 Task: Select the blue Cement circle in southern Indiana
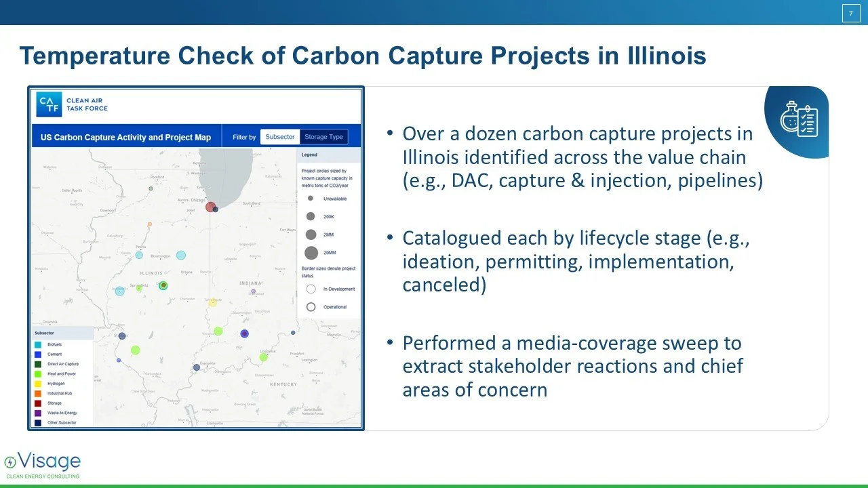(x=244, y=333)
